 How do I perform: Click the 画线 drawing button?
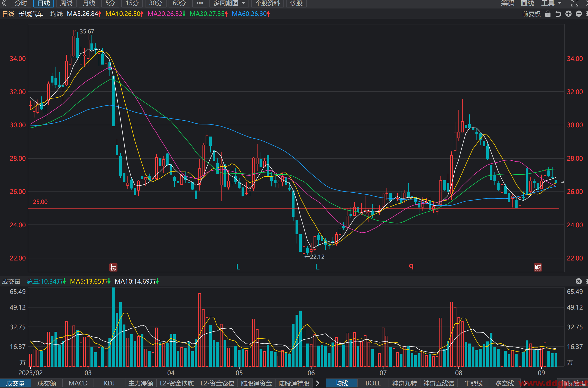(x=527, y=3)
